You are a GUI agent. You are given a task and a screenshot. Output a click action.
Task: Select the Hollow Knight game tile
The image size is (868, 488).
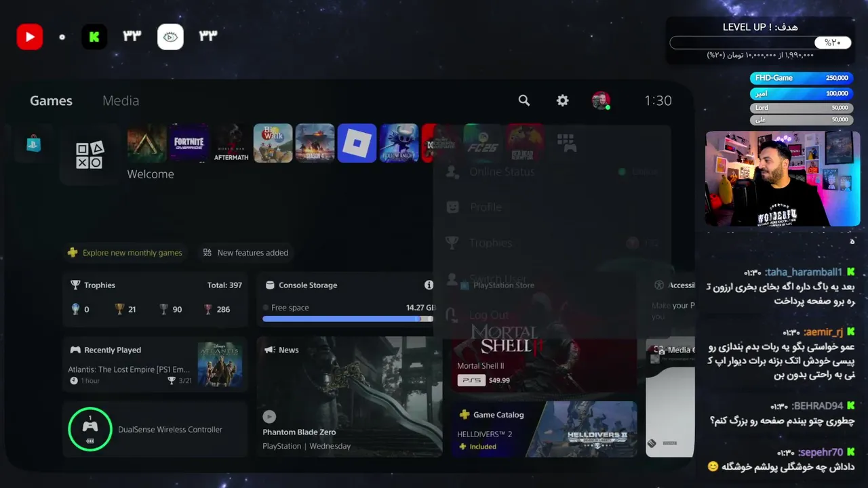pyautogui.click(x=399, y=143)
